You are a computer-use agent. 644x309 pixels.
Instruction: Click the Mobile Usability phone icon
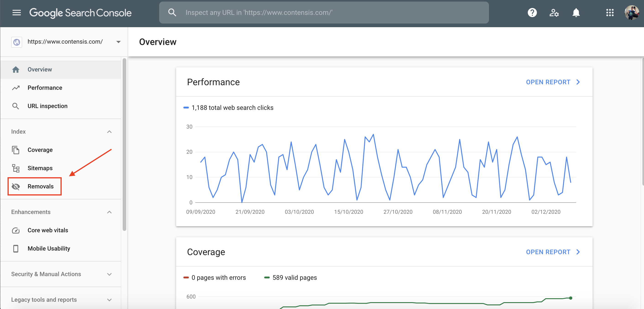click(x=16, y=248)
